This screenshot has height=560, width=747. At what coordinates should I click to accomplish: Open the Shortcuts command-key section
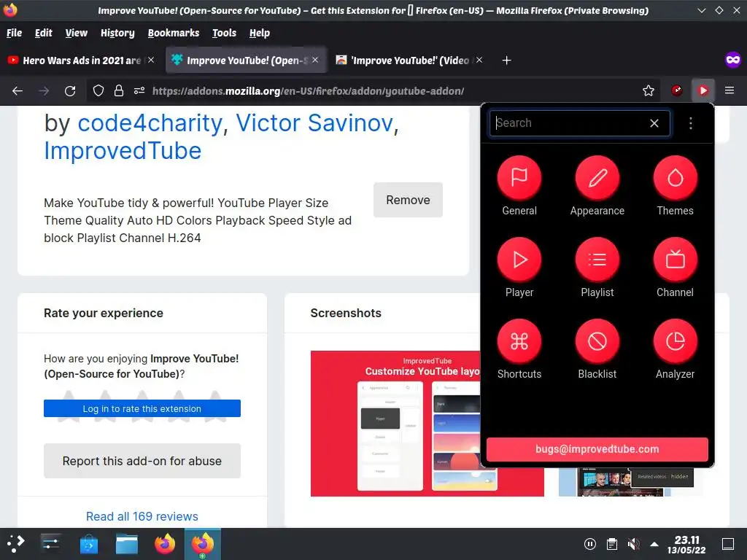(519, 349)
